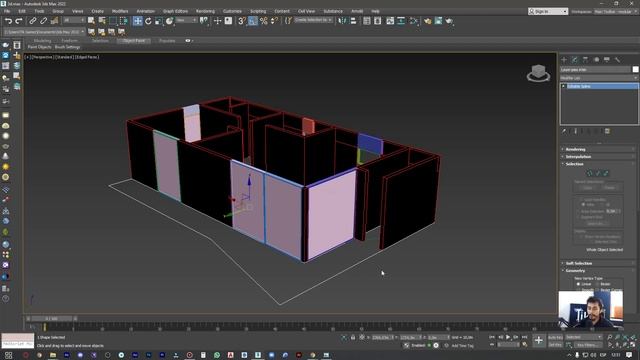Select the Linear vertex type radio
The width and height of the screenshot is (640, 360).
tap(578, 284)
